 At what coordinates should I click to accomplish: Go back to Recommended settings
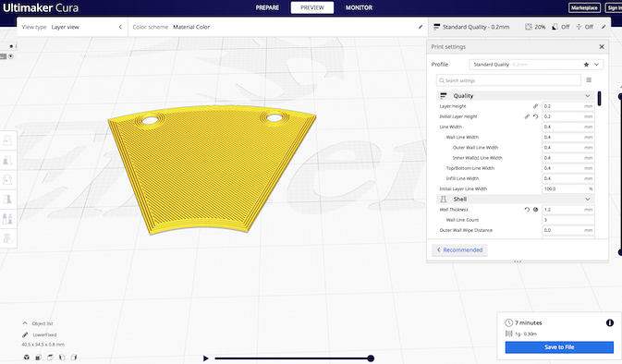459,249
